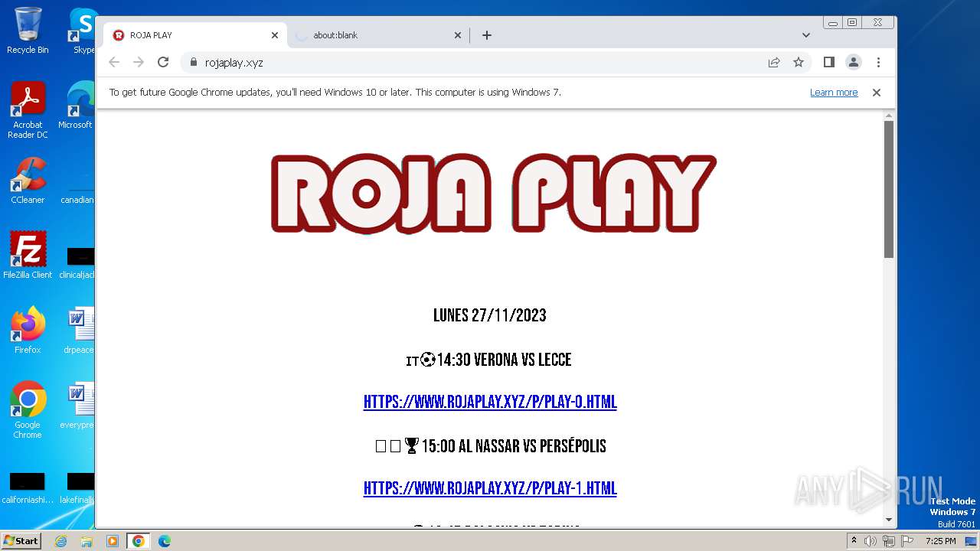Open Action Center flag icon
The width and height of the screenshot is (980, 551).
[x=906, y=541]
